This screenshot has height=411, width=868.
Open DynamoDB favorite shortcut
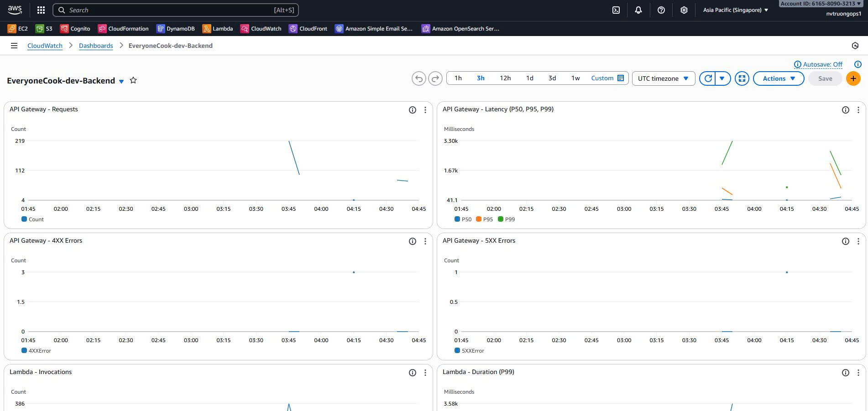pyautogui.click(x=176, y=29)
